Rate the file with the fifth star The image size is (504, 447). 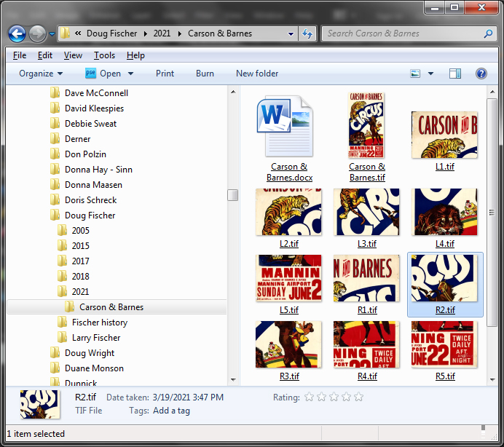(358, 397)
